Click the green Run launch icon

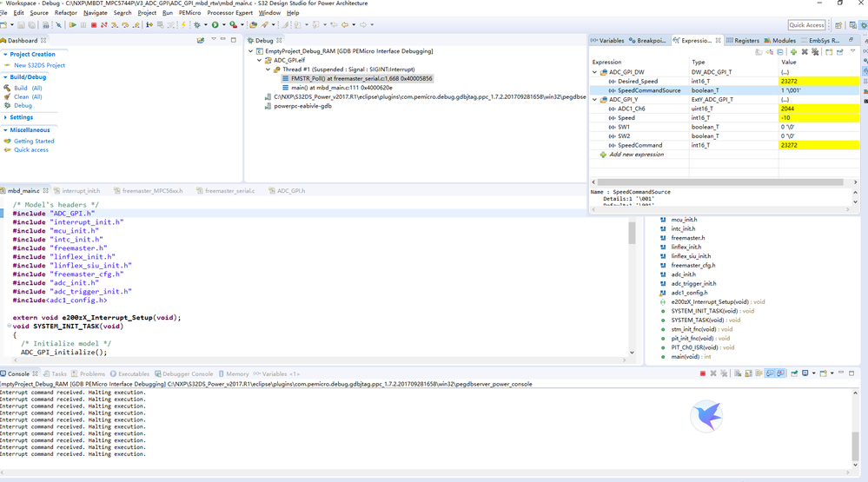pyautogui.click(x=215, y=25)
